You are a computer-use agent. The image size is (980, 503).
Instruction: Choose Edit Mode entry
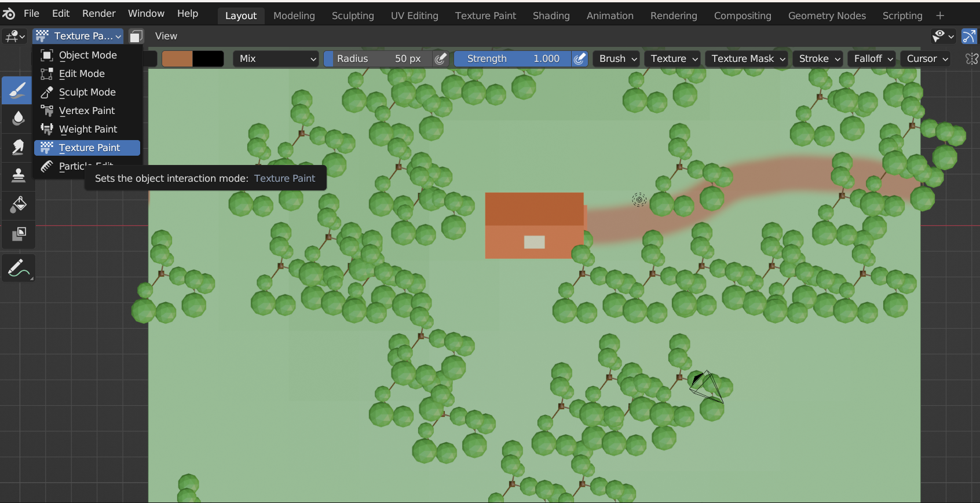[x=87, y=74]
